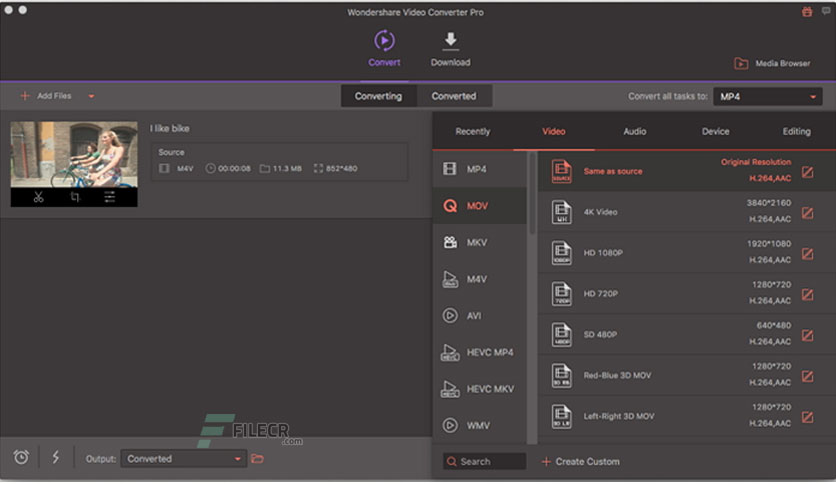Edit the 4K Video preset
Image resolution: width=836 pixels, height=484 pixels.
(x=808, y=213)
